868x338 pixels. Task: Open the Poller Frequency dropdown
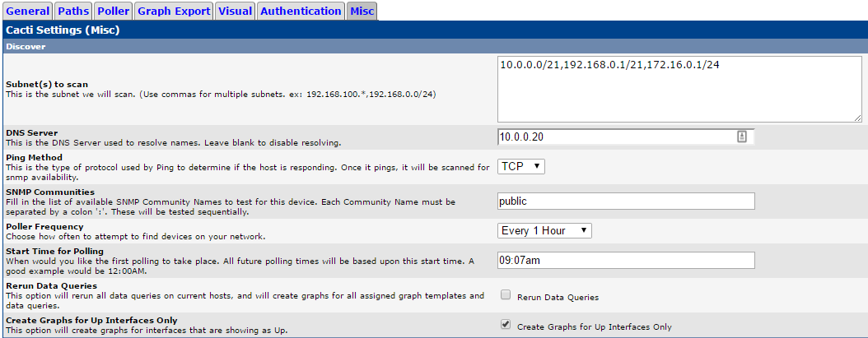point(544,231)
